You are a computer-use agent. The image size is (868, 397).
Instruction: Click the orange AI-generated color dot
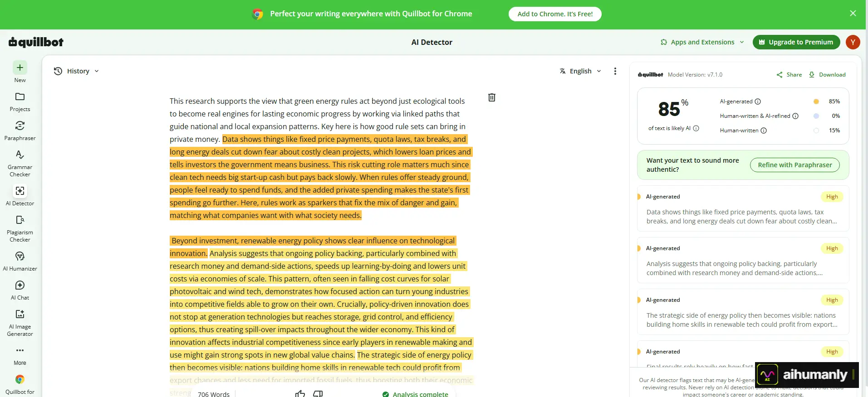816,102
